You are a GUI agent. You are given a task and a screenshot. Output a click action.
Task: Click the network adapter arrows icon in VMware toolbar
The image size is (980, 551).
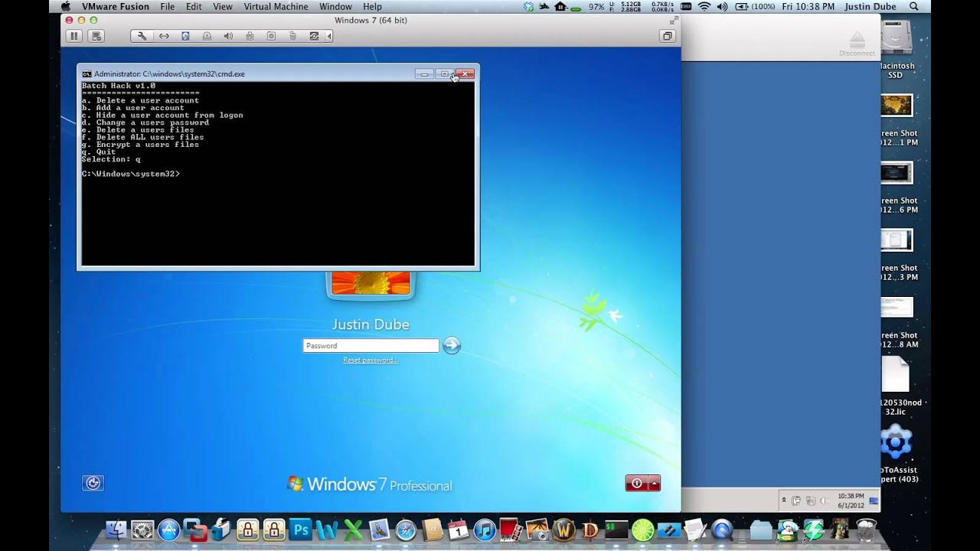164,36
